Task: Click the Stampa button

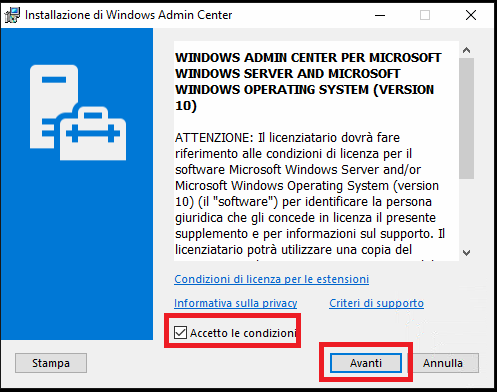Action: point(51,363)
